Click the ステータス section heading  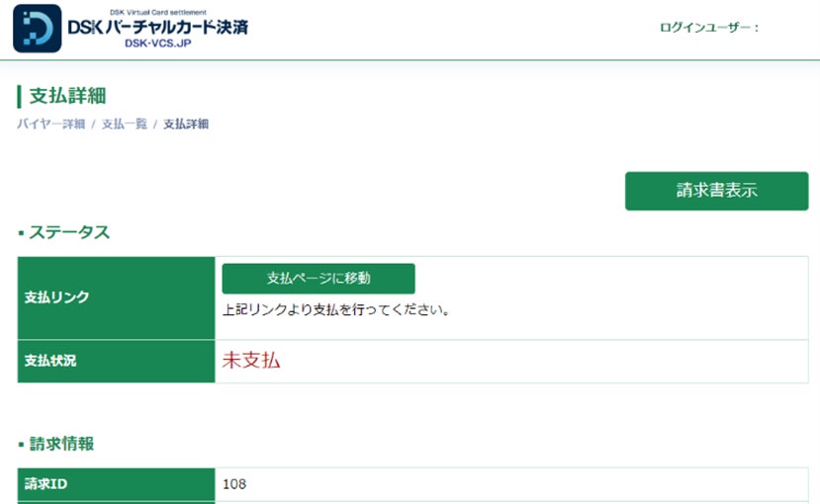click(x=69, y=233)
